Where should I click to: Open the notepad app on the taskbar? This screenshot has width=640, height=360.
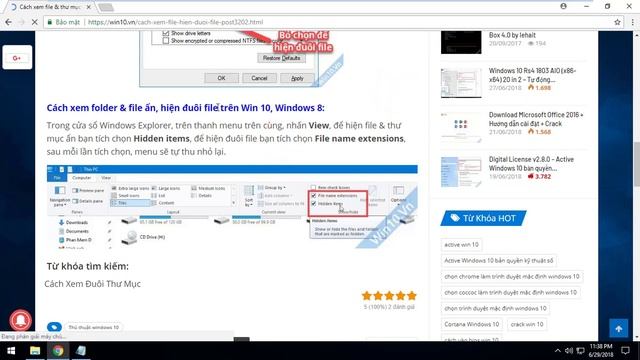(x=81, y=351)
